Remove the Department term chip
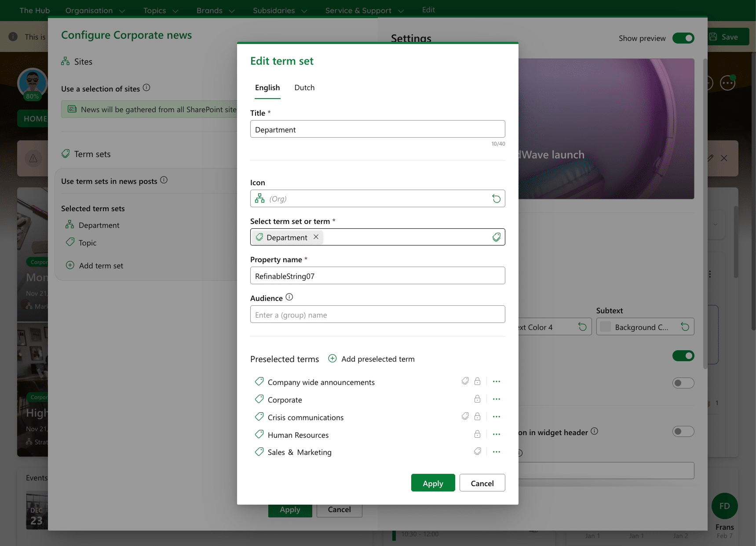The height and width of the screenshot is (546, 756). (316, 237)
